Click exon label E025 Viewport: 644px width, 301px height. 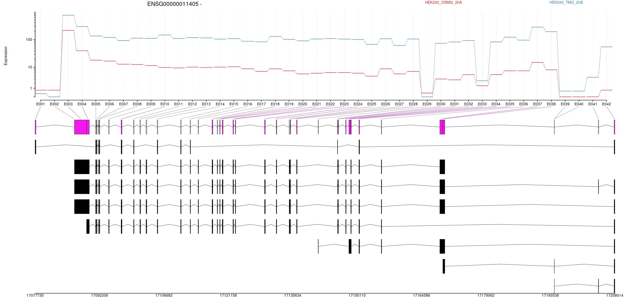point(372,104)
